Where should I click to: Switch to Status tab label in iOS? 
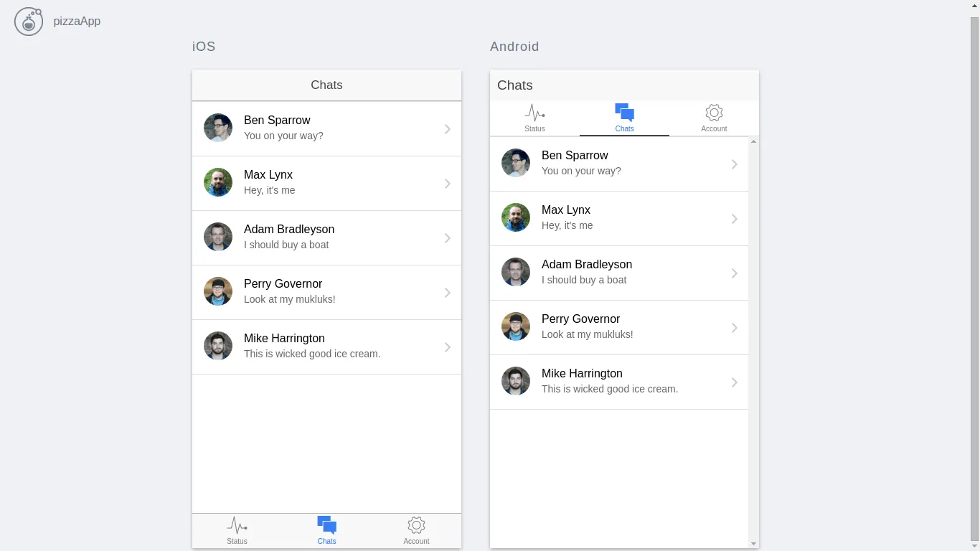pyautogui.click(x=237, y=542)
